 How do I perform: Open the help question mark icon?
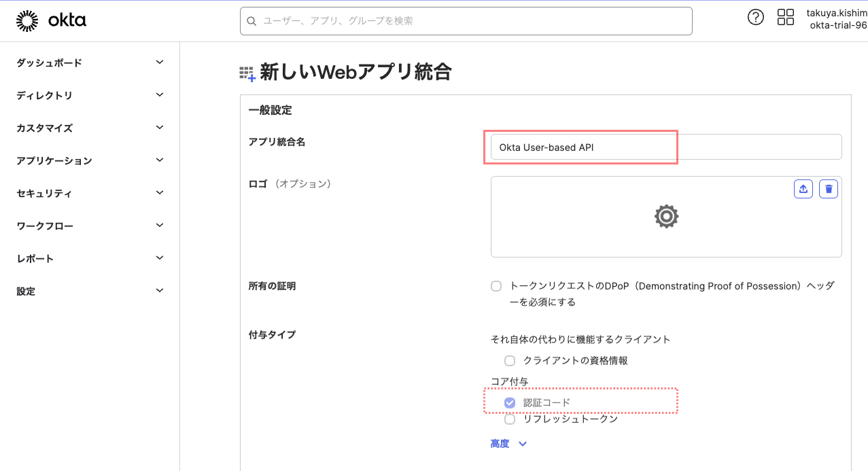tap(755, 18)
